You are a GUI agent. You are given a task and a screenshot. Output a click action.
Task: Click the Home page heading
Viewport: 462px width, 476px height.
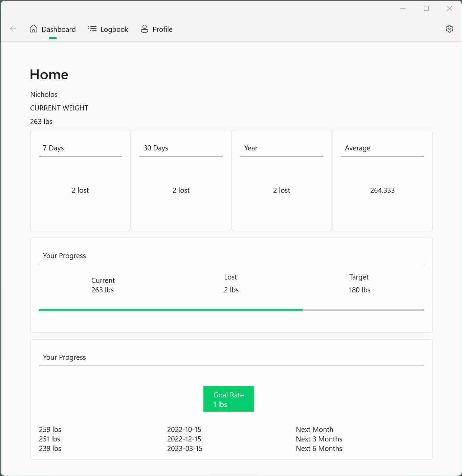[x=49, y=75]
